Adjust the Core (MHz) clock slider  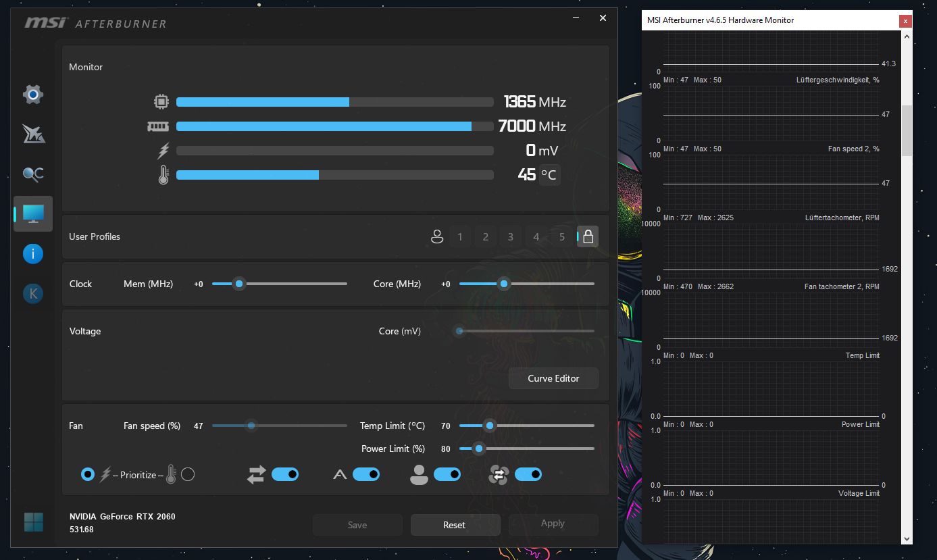click(x=527, y=284)
